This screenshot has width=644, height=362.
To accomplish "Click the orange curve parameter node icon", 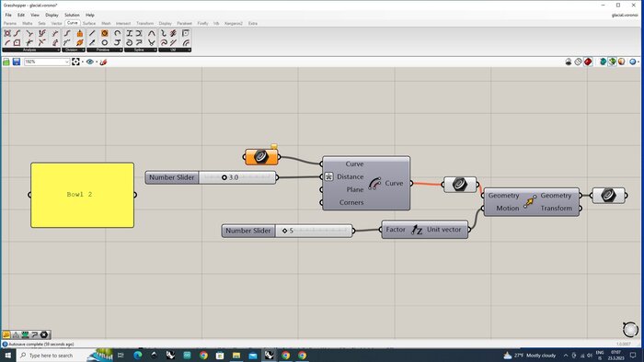I will 261,157.
